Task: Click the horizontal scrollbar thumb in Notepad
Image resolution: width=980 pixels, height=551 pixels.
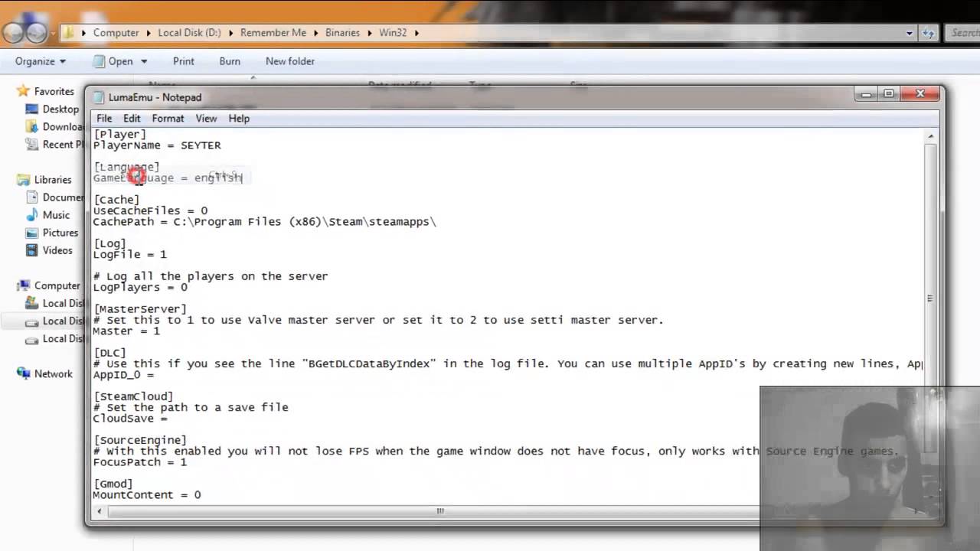Action: [x=440, y=511]
